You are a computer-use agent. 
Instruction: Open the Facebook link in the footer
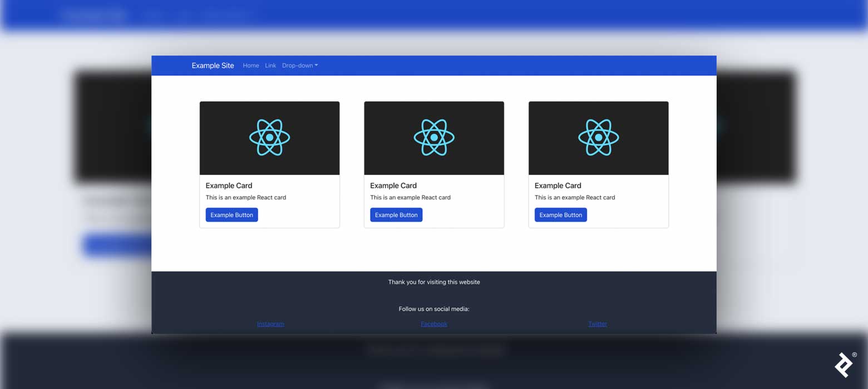[x=433, y=323]
